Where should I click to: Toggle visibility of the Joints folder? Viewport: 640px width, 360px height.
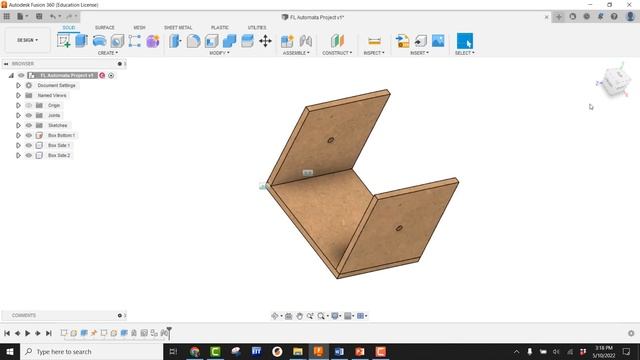(x=29, y=116)
